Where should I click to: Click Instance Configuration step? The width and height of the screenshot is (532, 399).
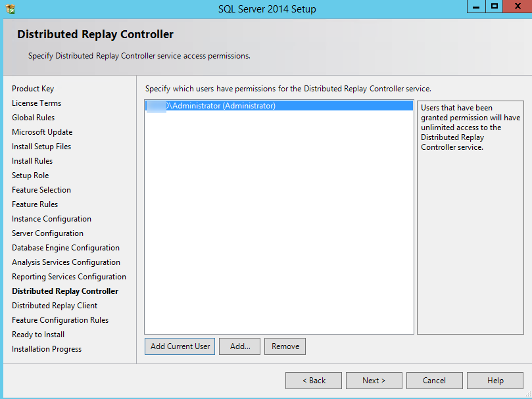tap(51, 219)
